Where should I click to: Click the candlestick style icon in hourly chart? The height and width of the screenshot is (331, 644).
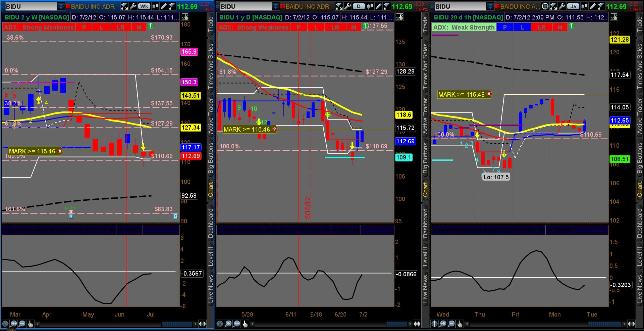point(585,6)
